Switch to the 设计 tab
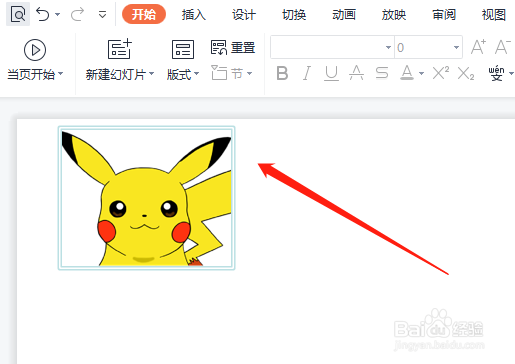The height and width of the screenshot is (364, 515). click(243, 15)
